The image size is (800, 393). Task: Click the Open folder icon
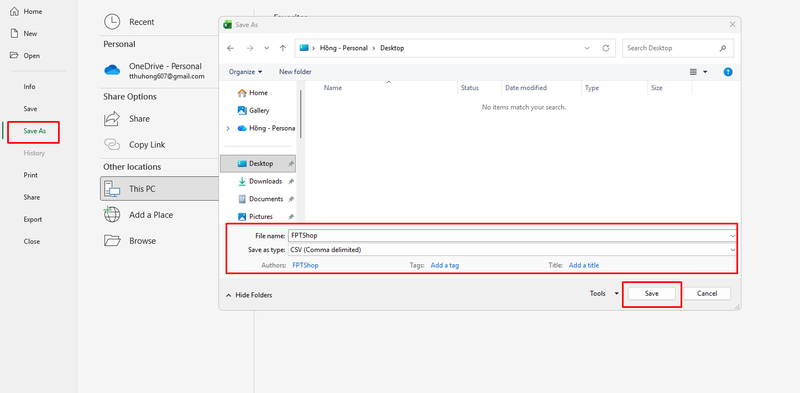click(14, 55)
